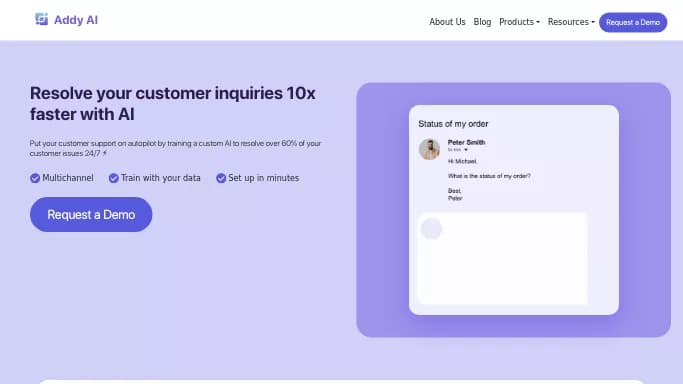Click the Train with your data checkmark icon
The height and width of the screenshot is (384, 683).
click(x=114, y=178)
